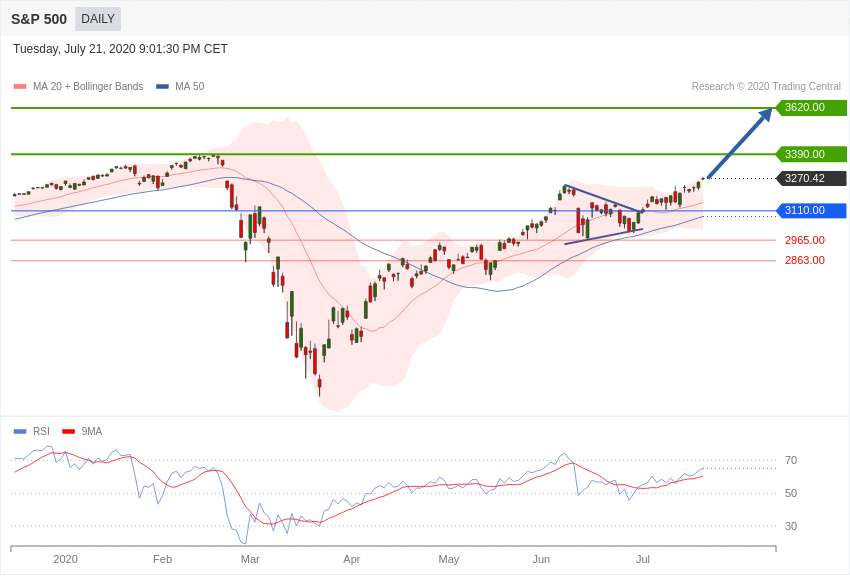This screenshot has width=850, height=576.
Task: Click the 'RSI' legend label
Action: pos(41,431)
